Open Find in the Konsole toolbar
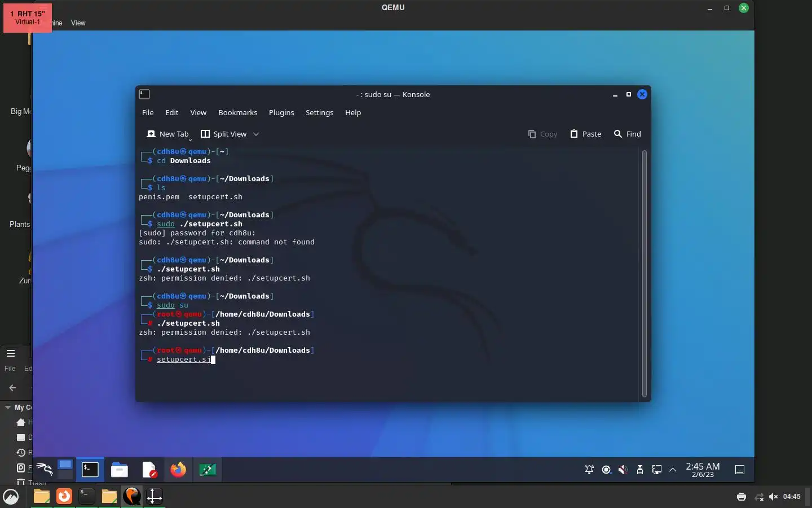 [628, 134]
